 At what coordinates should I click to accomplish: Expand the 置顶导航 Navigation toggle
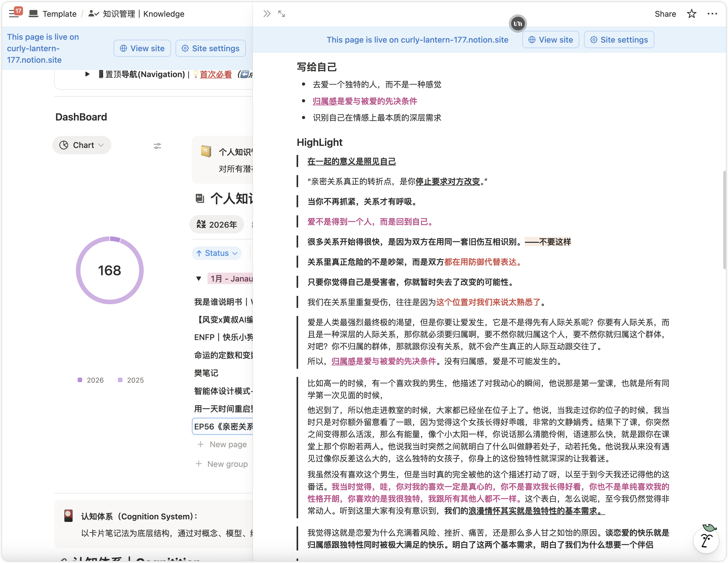[x=87, y=74]
